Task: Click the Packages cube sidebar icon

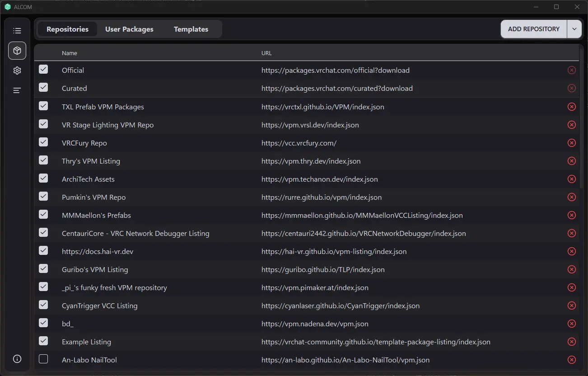Action: click(17, 51)
